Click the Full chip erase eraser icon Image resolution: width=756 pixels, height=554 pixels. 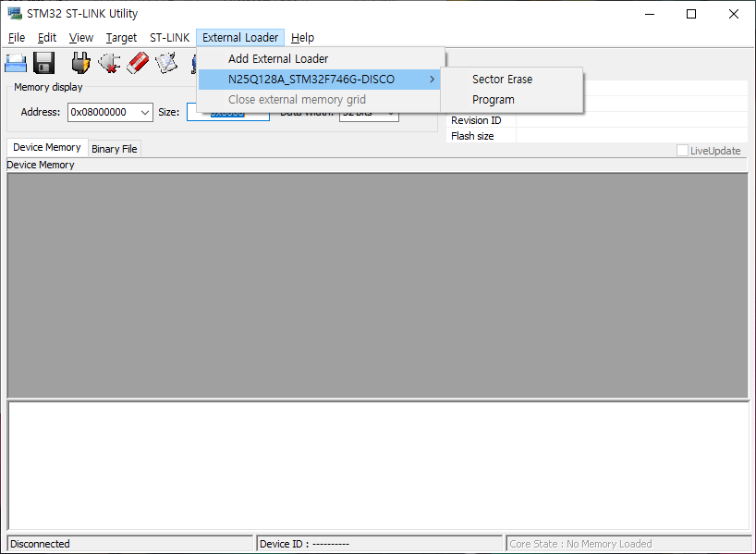click(x=138, y=63)
